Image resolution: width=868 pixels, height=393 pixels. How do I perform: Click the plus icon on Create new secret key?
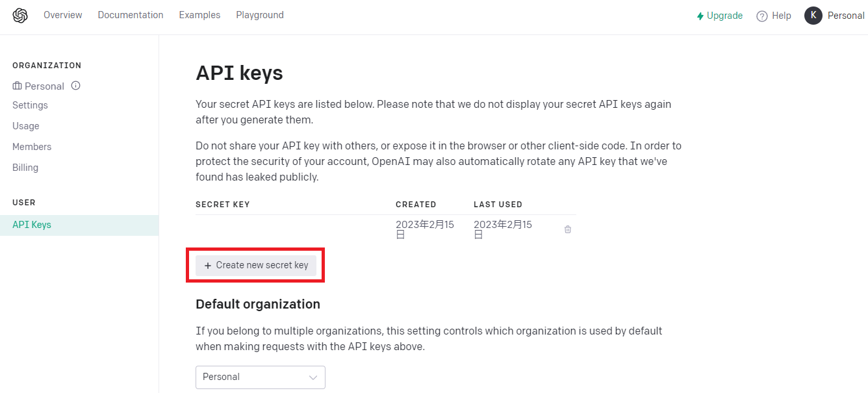point(207,265)
